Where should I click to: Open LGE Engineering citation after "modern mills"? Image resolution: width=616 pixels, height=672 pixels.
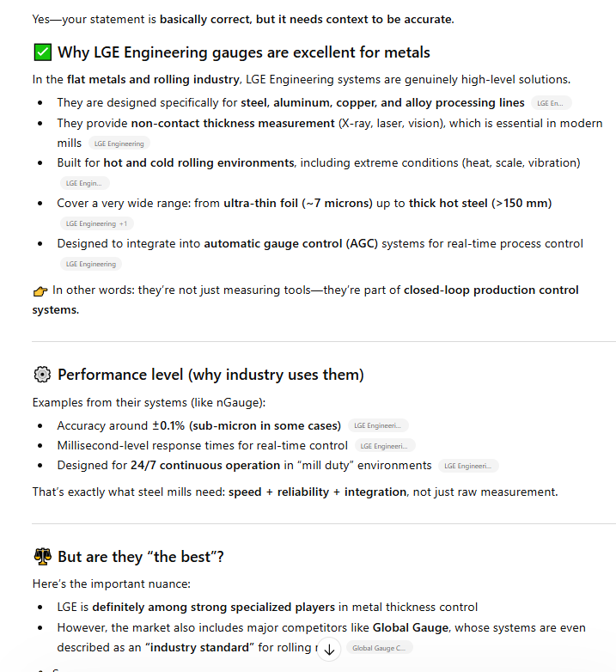119,144
